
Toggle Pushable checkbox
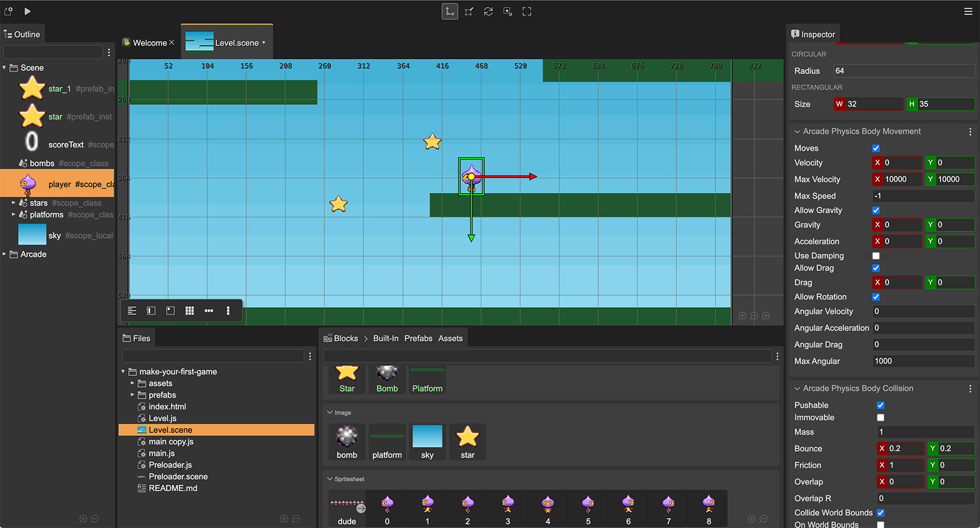(880, 406)
